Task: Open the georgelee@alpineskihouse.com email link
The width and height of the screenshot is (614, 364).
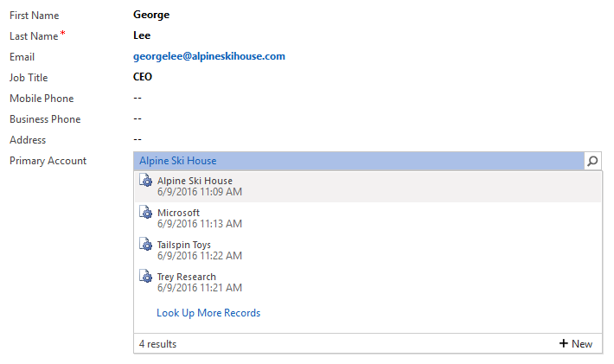Action: point(209,56)
